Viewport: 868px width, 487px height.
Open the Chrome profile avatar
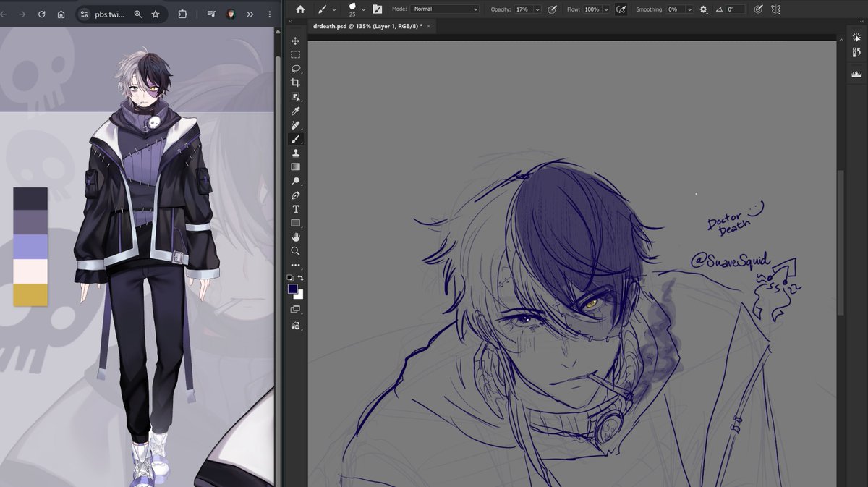(x=231, y=14)
